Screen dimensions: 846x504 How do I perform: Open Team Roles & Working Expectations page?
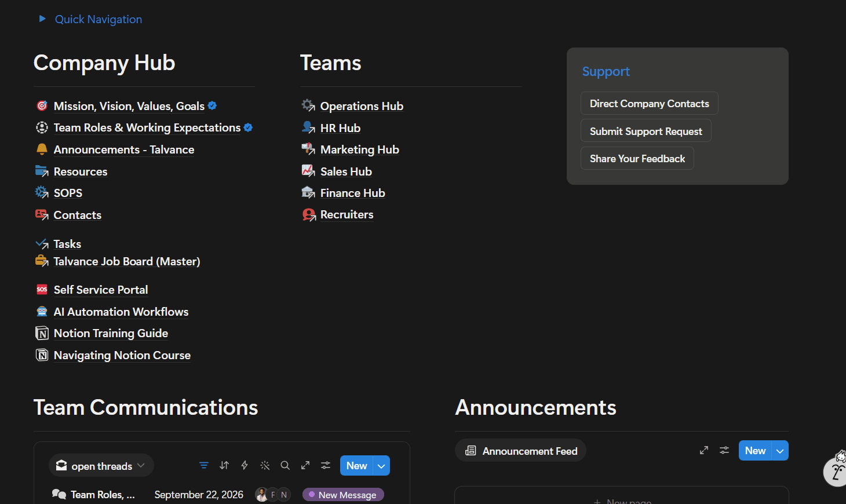(147, 127)
